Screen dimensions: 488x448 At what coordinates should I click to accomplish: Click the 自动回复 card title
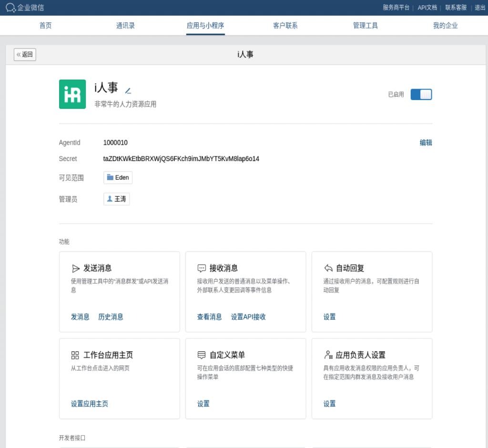350,268
